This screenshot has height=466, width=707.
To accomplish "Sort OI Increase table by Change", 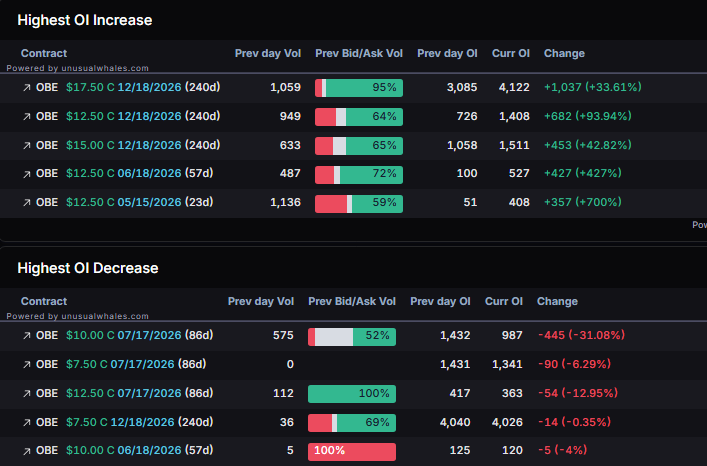I will (564, 53).
